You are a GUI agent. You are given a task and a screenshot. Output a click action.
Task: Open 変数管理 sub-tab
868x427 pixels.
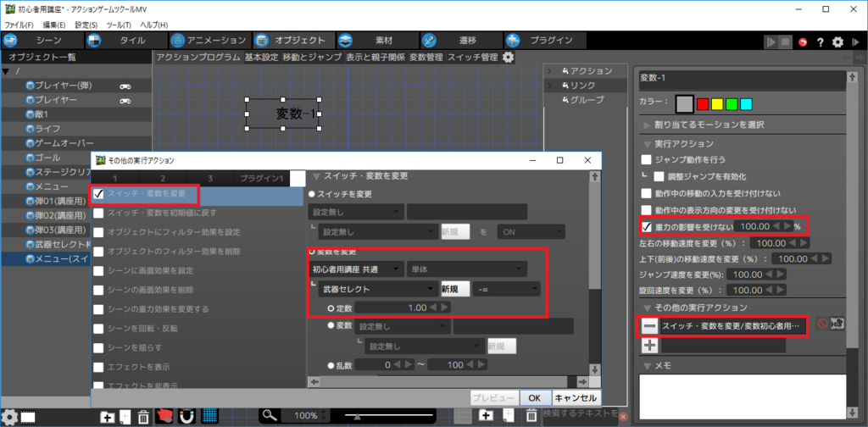tap(426, 57)
